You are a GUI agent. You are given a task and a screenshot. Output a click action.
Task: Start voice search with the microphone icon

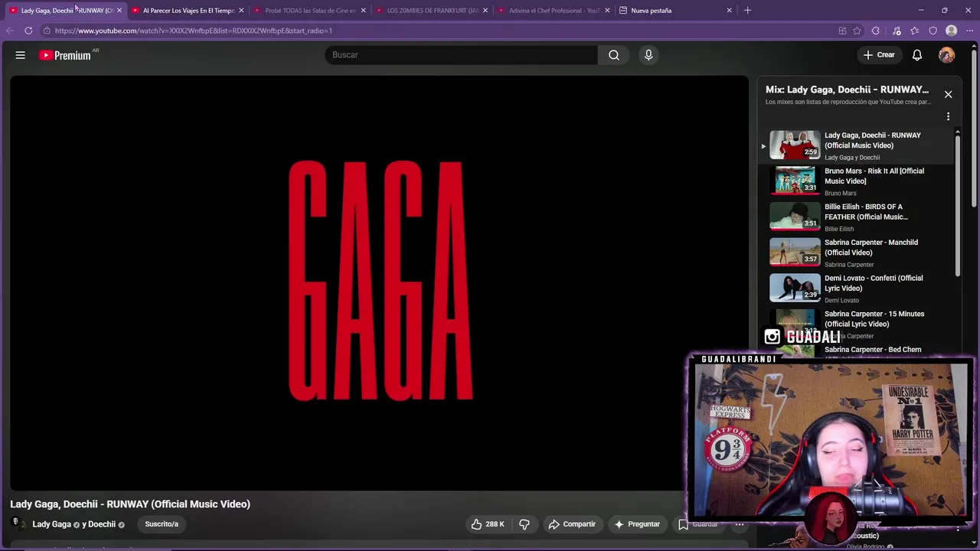648,55
